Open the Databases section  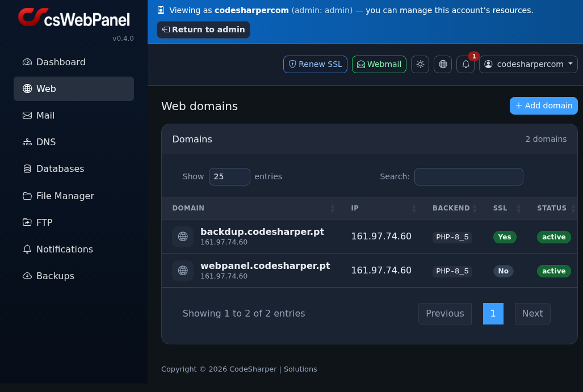74,168
